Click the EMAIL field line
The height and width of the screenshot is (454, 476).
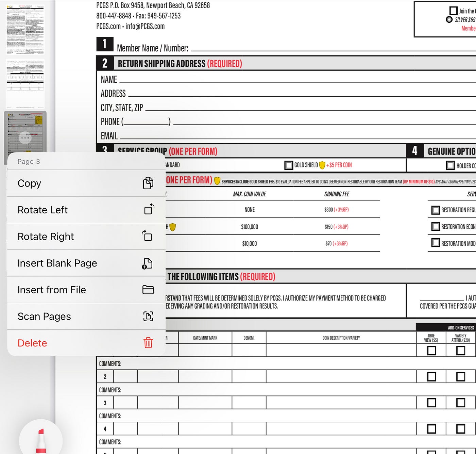point(298,136)
